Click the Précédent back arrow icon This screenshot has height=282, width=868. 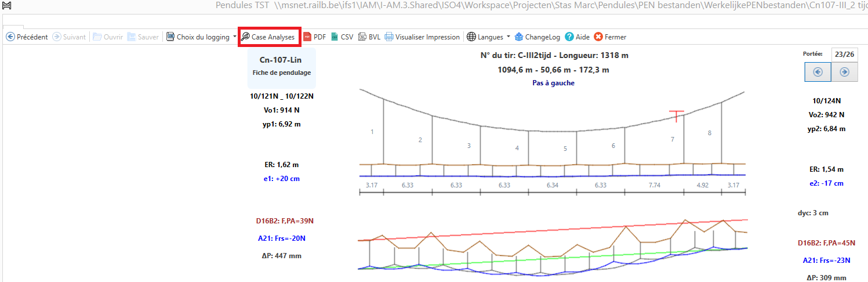click(x=10, y=37)
